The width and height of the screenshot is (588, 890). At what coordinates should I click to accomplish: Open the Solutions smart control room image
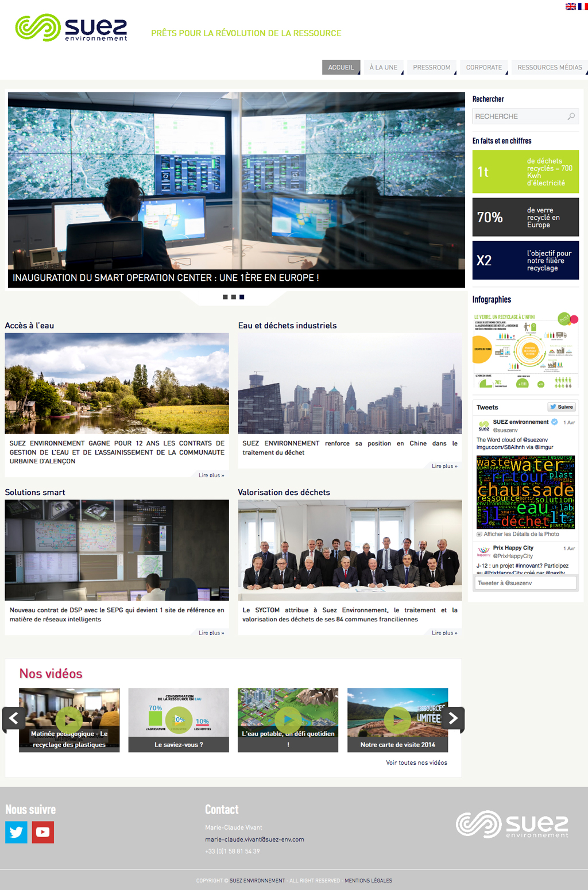point(117,550)
